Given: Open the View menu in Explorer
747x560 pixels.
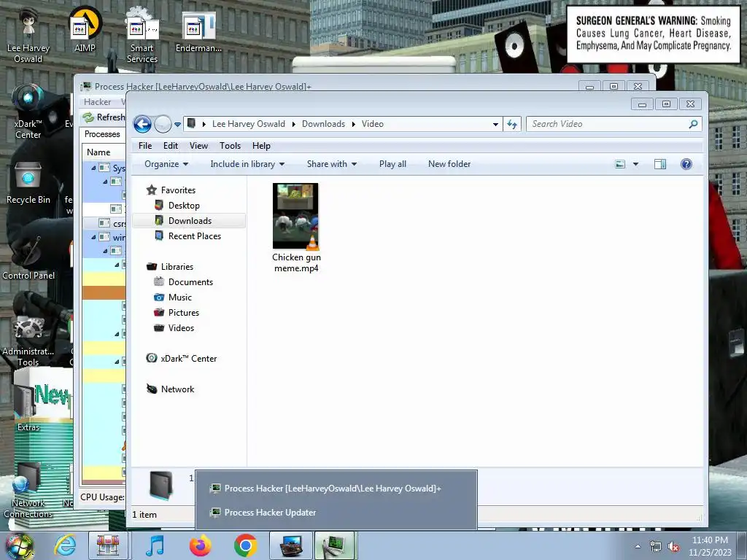Looking at the screenshot, I should pos(198,146).
